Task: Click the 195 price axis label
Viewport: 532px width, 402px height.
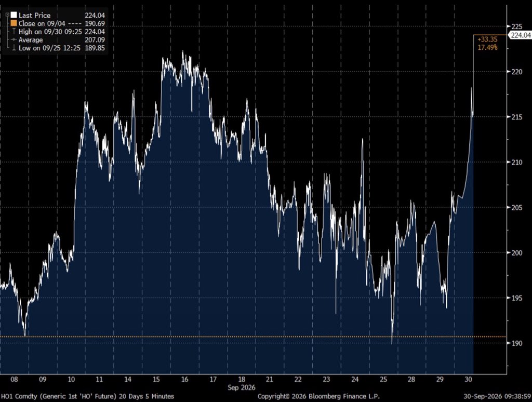Action: (x=517, y=298)
